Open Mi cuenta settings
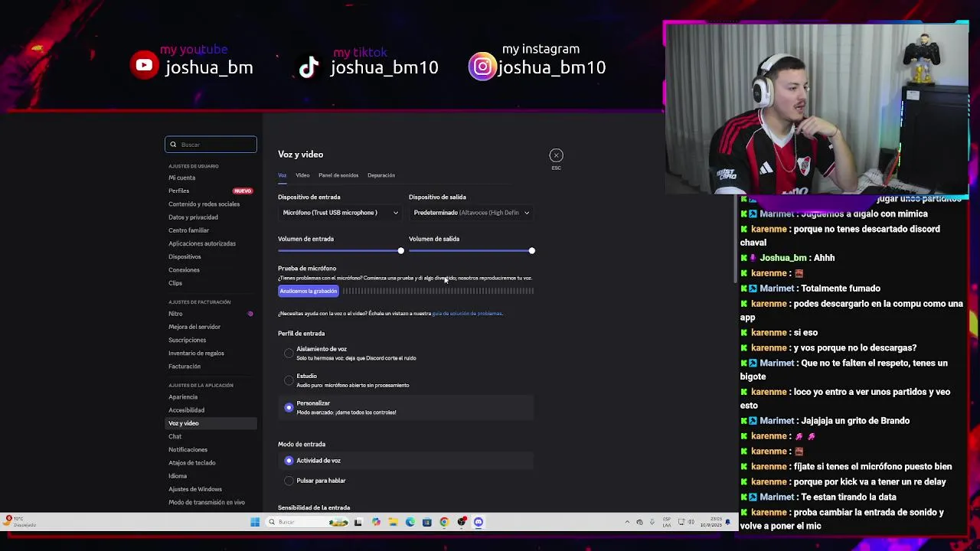Image resolution: width=980 pixels, height=551 pixels. 181,178
